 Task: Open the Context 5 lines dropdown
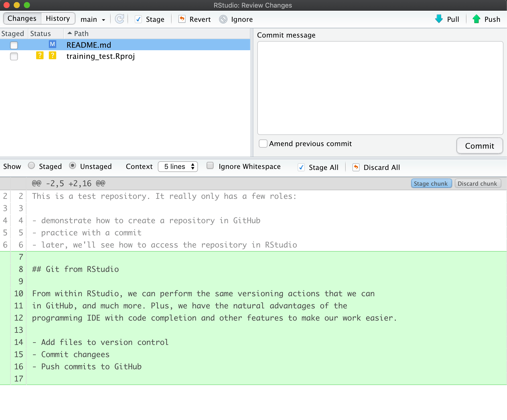(x=178, y=167)
